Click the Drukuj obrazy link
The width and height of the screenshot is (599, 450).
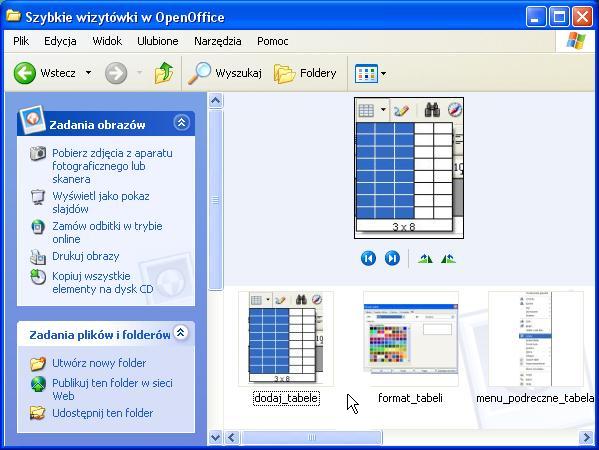point(86,256)
